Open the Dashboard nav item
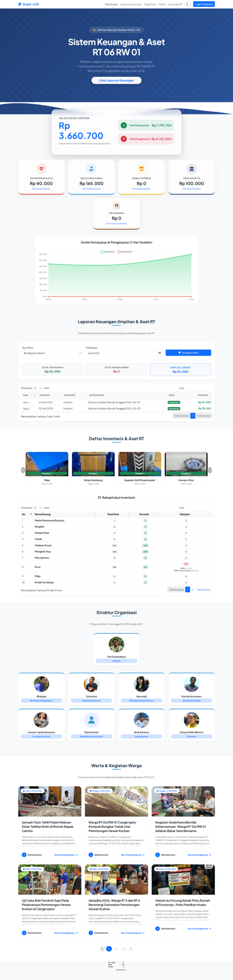Screen dimensions: 233x980 [112, 4]
